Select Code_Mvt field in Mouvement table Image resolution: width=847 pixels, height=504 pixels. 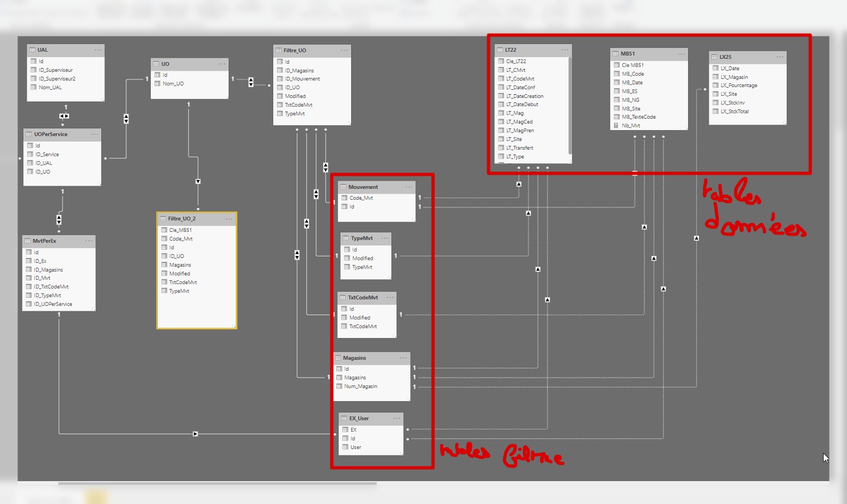361,198
